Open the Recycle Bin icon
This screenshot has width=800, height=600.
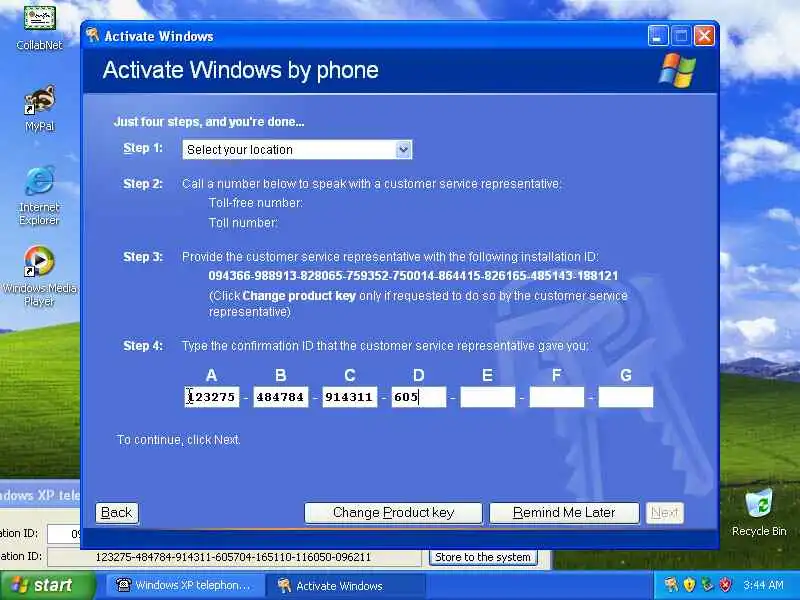(759, 513)
